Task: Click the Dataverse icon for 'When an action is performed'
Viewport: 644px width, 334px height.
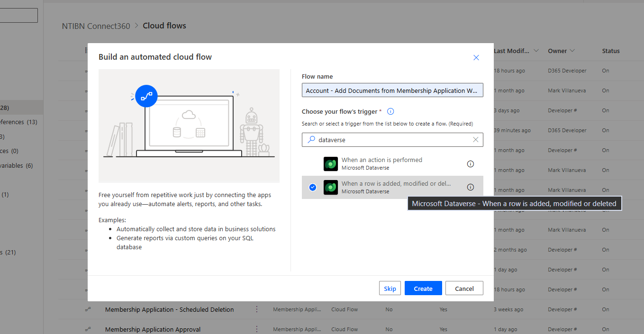Action: click(x=330, y=164)
